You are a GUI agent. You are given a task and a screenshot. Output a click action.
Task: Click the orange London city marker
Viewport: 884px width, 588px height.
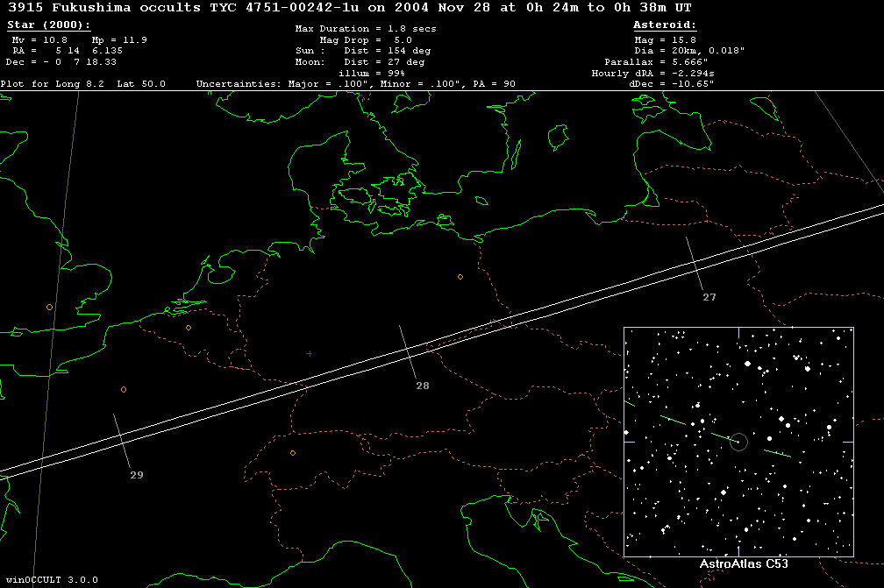click(x=49, y=308)
